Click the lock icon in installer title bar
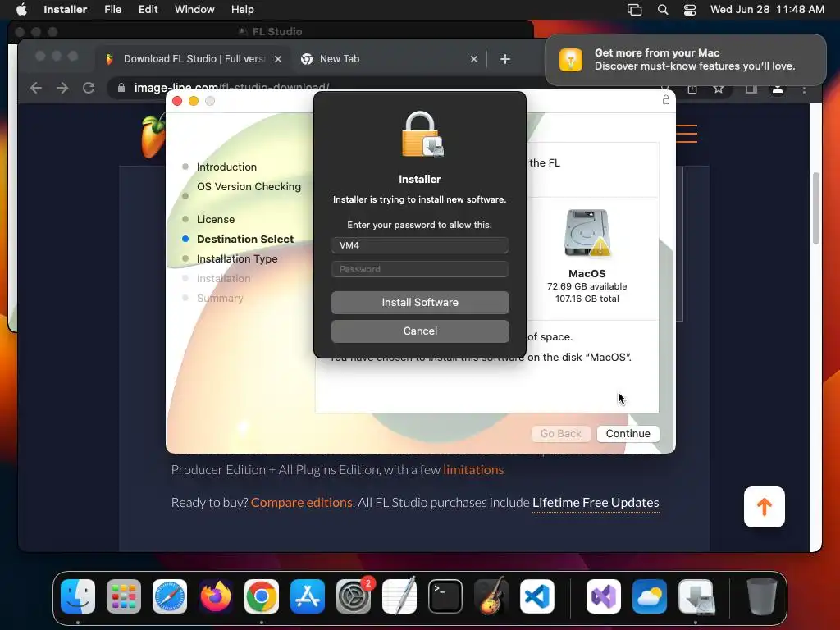 click(x=666, y=99)
